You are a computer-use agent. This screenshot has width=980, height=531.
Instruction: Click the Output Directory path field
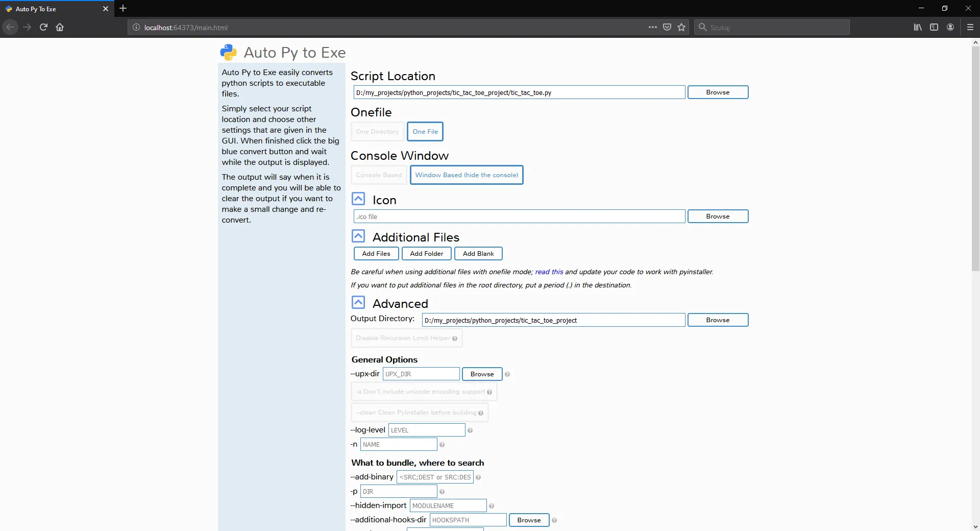coord(553,320)
